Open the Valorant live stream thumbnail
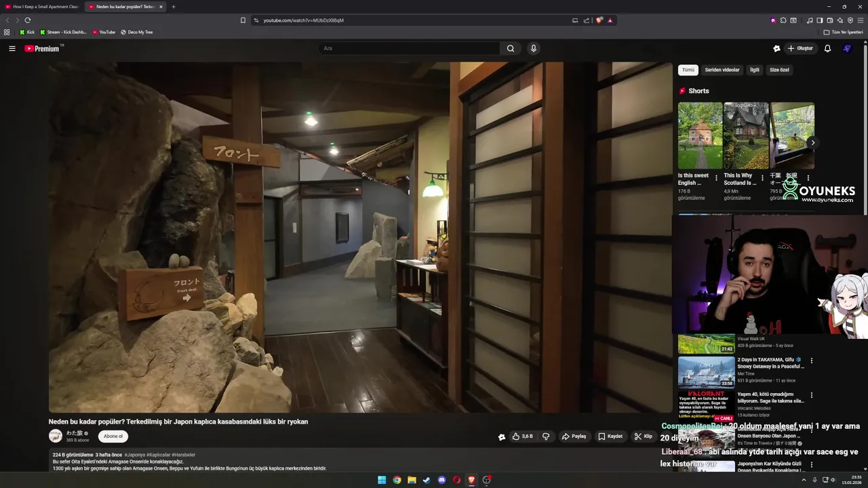Image resolution: width=868 pixels, height=488 pixels. pyautogui.click(x=707, y=405)
